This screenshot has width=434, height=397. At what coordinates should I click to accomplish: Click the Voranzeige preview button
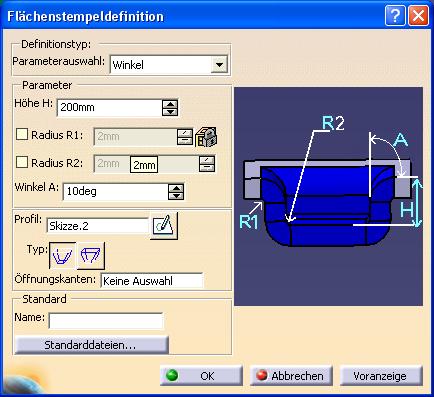[x=381, y=376]
